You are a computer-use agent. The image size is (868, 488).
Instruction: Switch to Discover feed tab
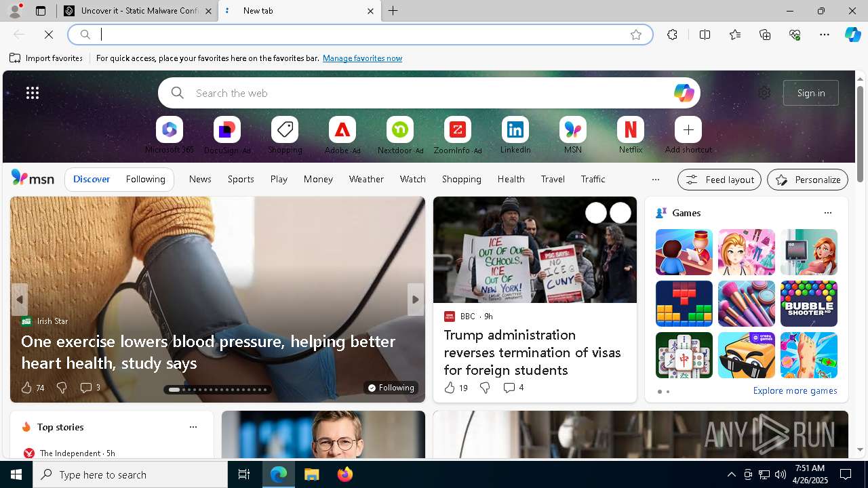tap(92, 179)
